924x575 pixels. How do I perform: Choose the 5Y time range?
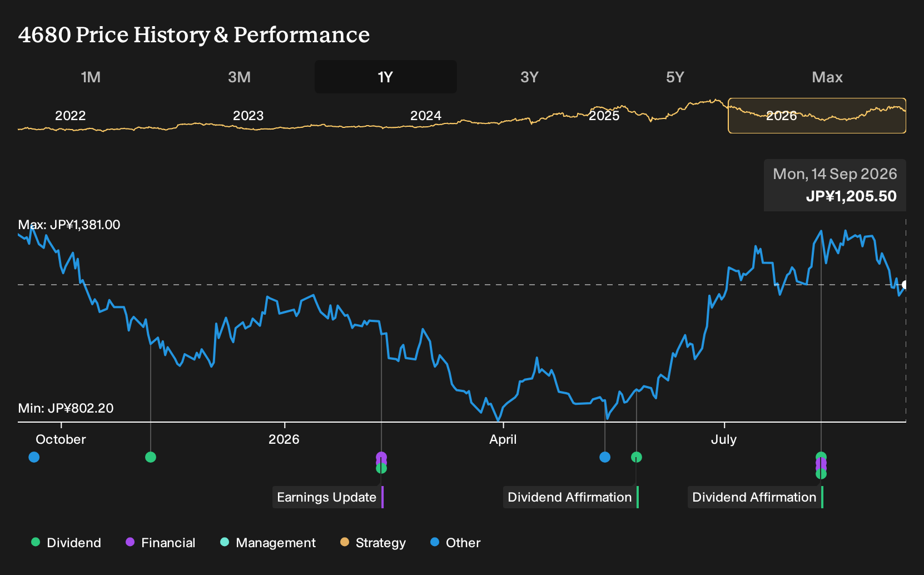(675, 77)
